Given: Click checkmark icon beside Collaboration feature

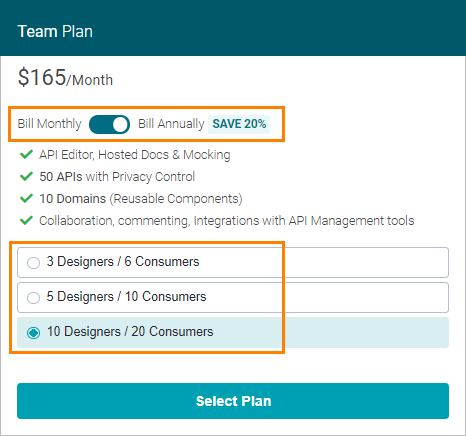Looking at the screenshot, I should (26, 220).
